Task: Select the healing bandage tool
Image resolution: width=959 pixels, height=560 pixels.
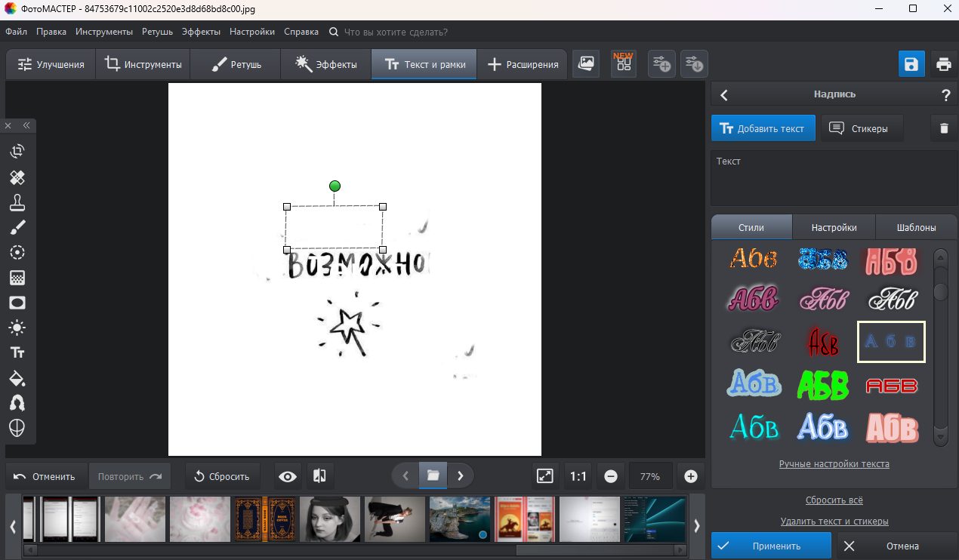Action: [x=17, y=177]
